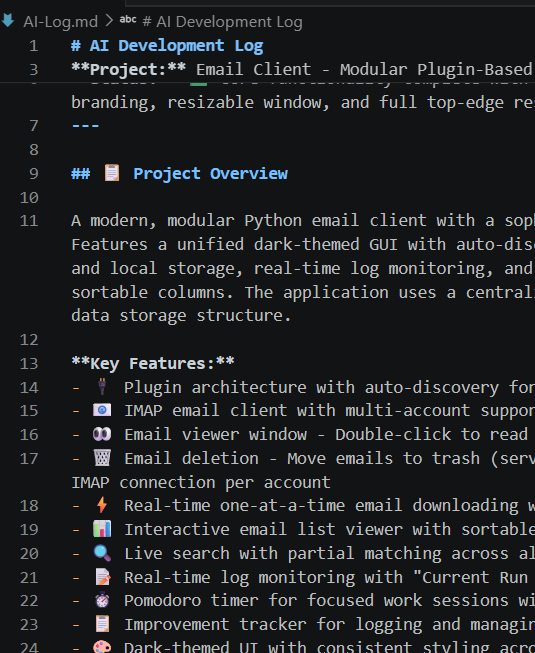
Task: Click the trash can emoji on Email deletion line
Action: click(102, 458)
